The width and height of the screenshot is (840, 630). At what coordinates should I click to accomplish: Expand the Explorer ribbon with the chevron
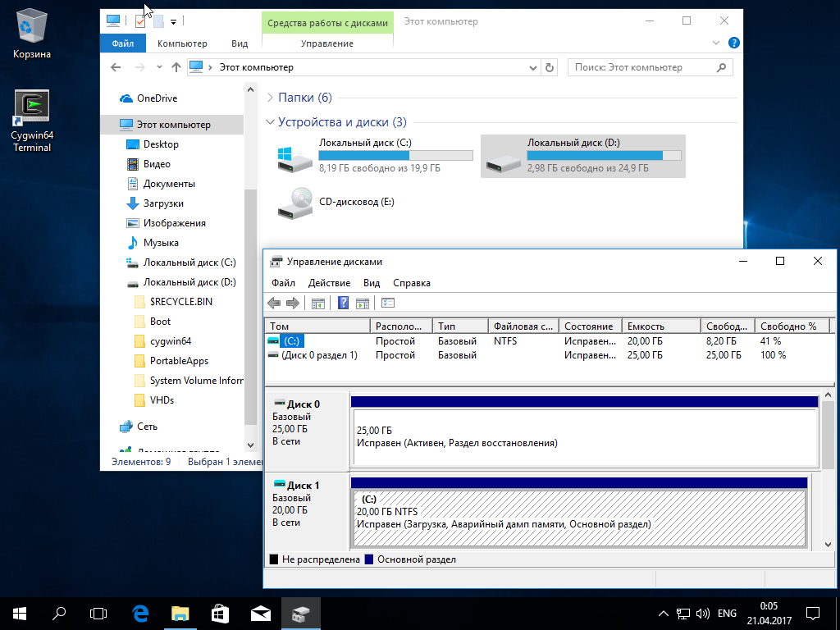pos(715,43)
